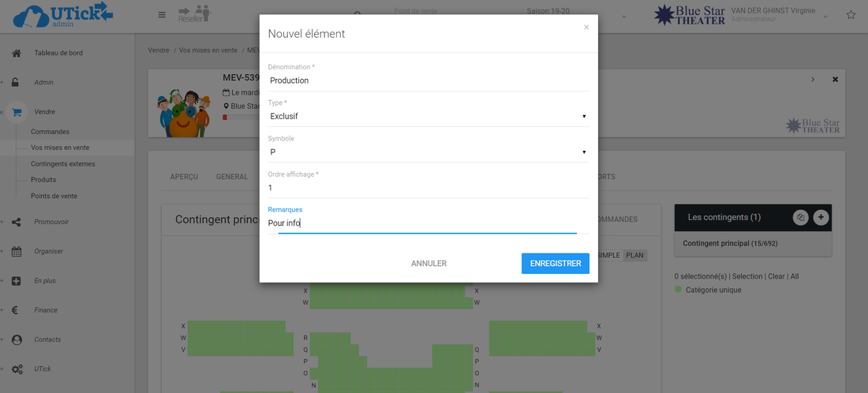Toggle the hamburger menu icon
Viewport: 868px width, 393px height.
pos(162,15)
